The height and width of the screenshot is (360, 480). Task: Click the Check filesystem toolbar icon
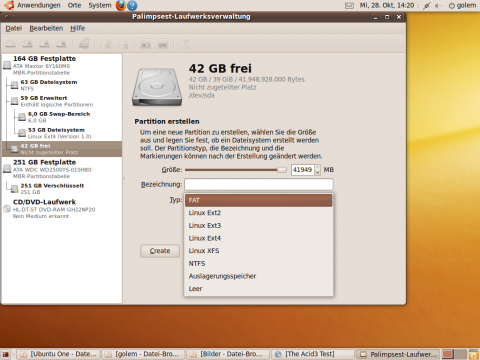pos(84,44)
